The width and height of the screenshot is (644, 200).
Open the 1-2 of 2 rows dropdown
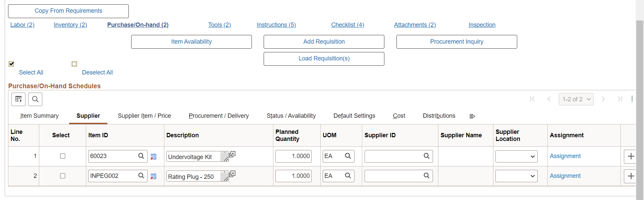click(x=576, y=99)
